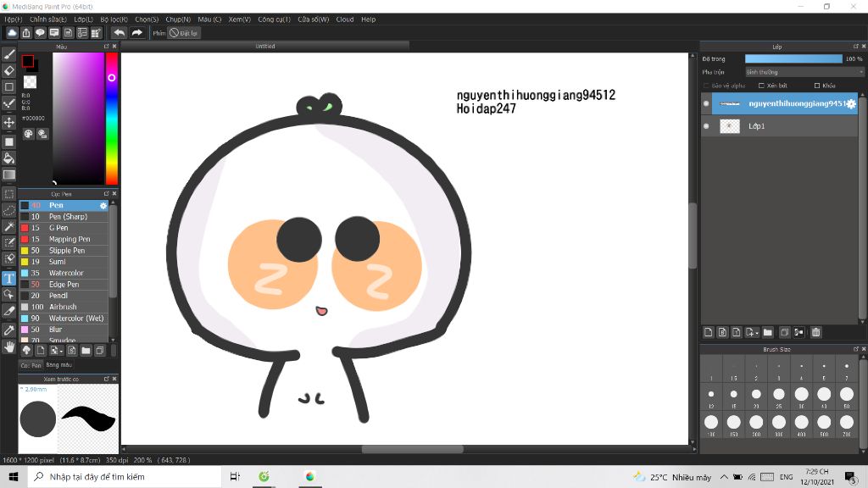868x488 pixels.
Task: Select the Select Eraser tool
Action: 8,258
